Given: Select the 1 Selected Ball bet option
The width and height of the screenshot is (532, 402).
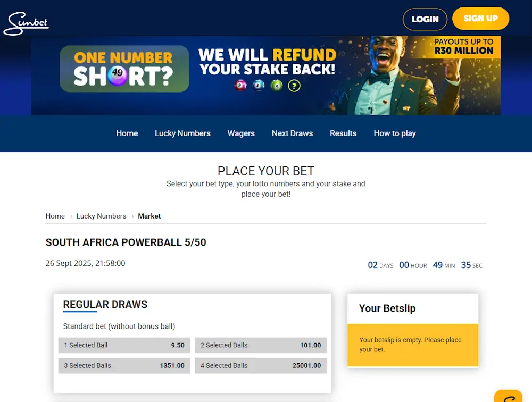Looking at the screenshot, I should (124, 345).
